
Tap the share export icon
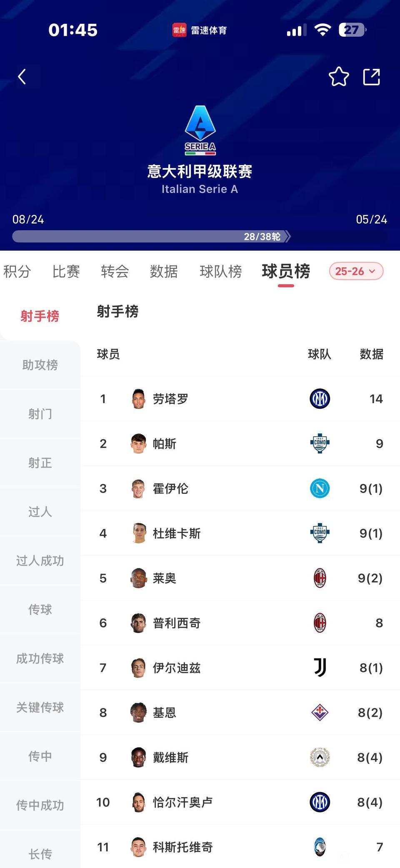(371, 77)
